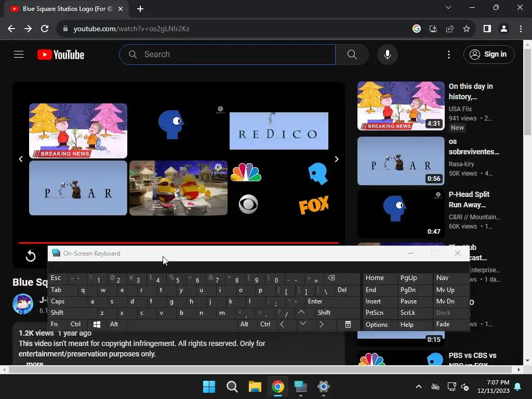The image size is (532, 399).
Task: Visit the USA Flix channel name
Action: [x=460, y=109]
